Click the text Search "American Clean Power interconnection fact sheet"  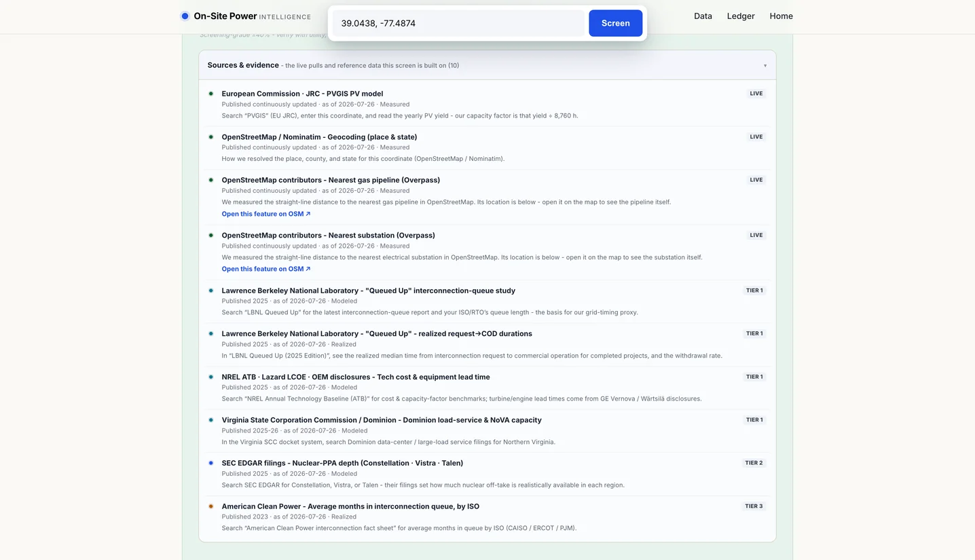point(399,528)
